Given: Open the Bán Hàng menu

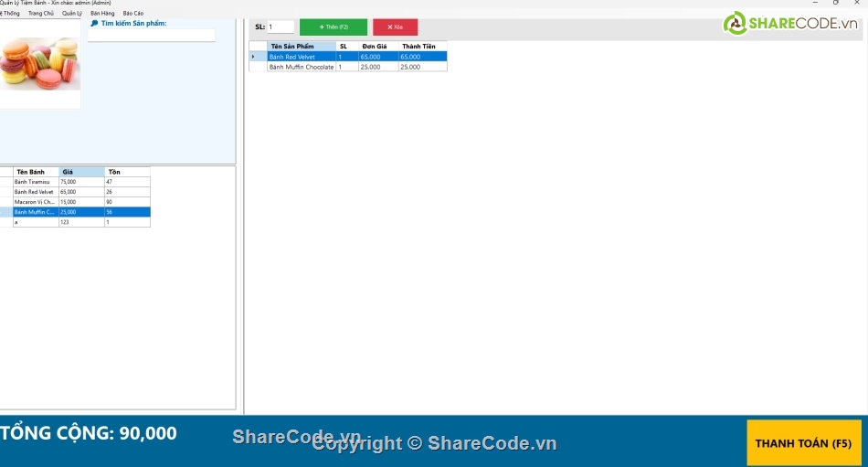Looking at the screenshot, I should point(102,14).
